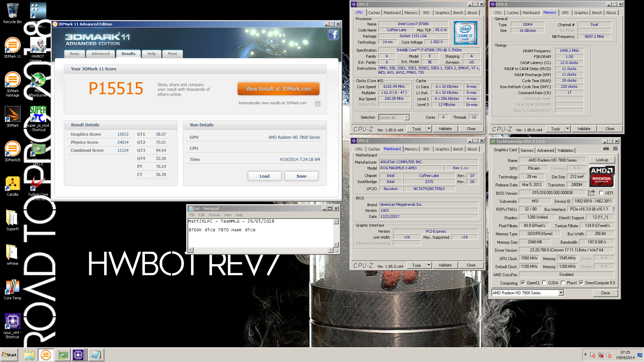Open the super_pi_mod shortcut icon
The width and height of the screenshot is (644, 362).
(38, 119)
